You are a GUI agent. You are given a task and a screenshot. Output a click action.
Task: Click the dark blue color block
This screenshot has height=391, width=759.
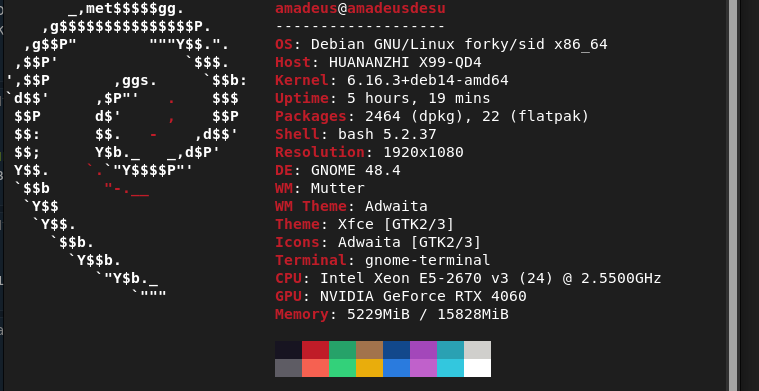point(396,350)
